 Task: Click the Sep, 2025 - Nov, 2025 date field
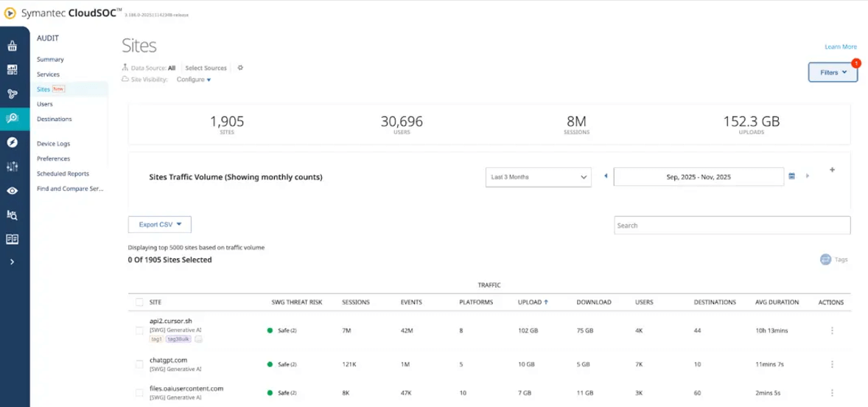pyautogui.click(x=699, y=177)
